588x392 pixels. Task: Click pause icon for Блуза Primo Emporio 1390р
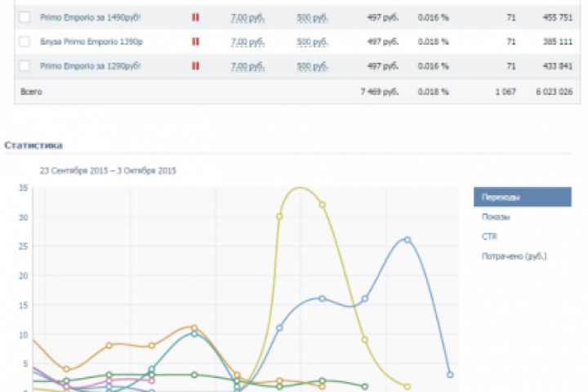pos(195,42)
